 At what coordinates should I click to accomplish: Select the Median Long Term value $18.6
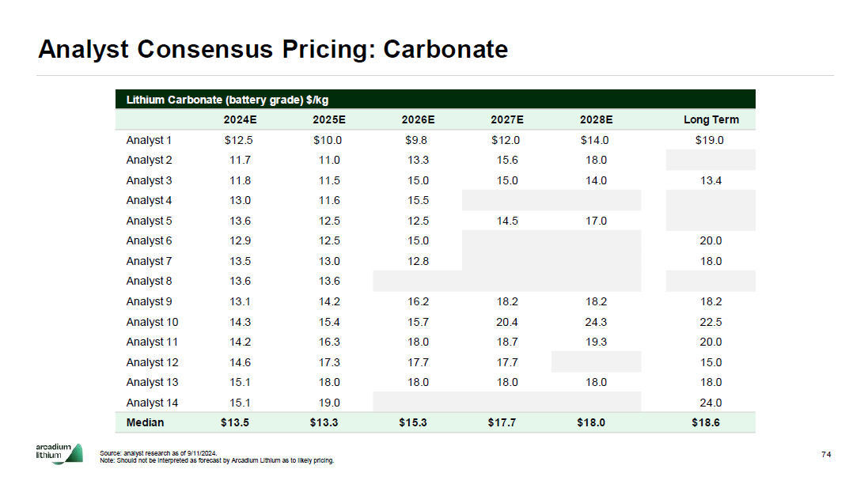[x=706, y=423]
